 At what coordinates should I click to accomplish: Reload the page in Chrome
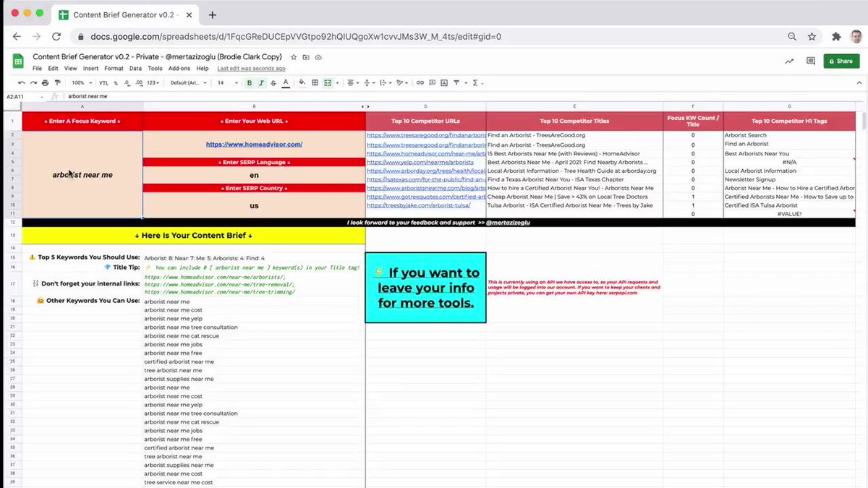(56, 36)
